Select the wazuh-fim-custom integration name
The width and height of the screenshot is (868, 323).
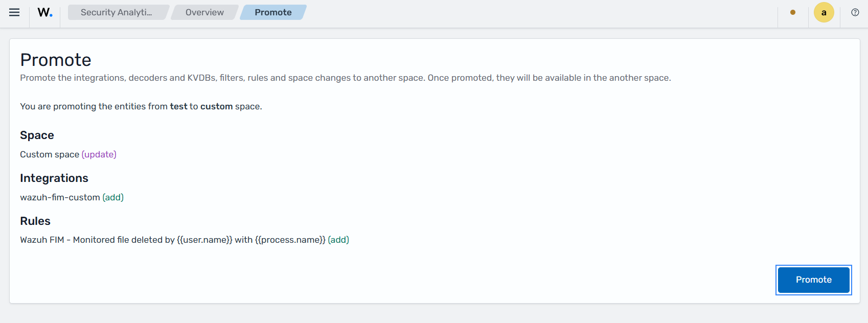pyautogui.click(x=60, y=197)
